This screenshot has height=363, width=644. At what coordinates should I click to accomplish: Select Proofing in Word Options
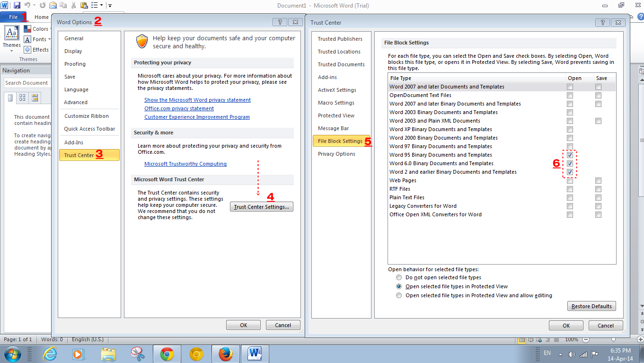point(89,64)
